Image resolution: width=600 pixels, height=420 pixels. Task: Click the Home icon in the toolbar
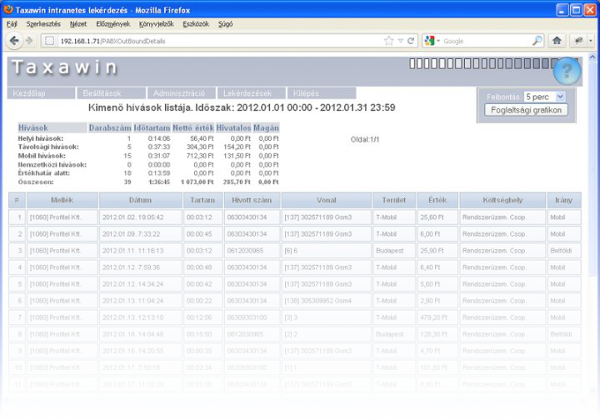coord(557,41)
